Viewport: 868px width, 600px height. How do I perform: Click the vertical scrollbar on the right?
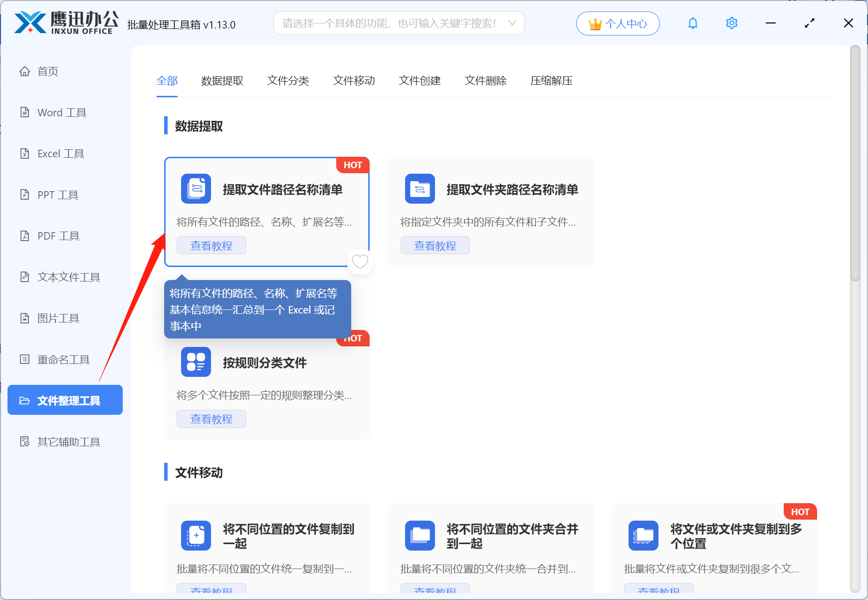(854, 150)
